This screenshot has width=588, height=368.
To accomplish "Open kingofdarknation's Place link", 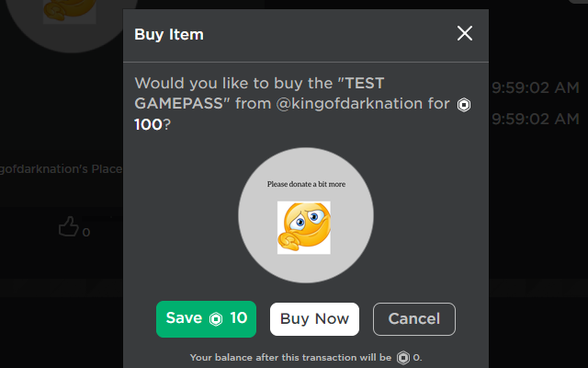I will pos(61,170).
